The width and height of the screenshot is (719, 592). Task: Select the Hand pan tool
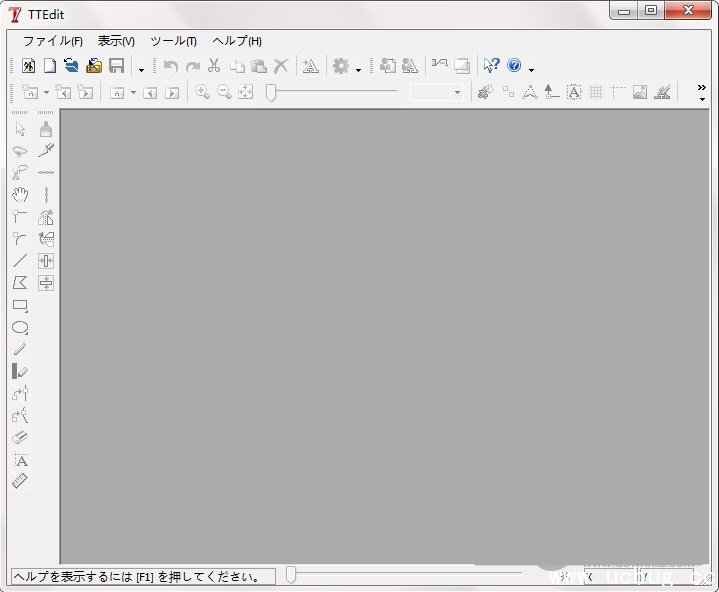20,195
